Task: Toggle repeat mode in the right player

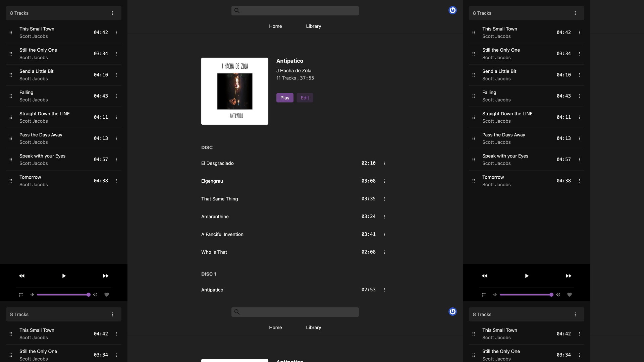Action: point(484,295)
